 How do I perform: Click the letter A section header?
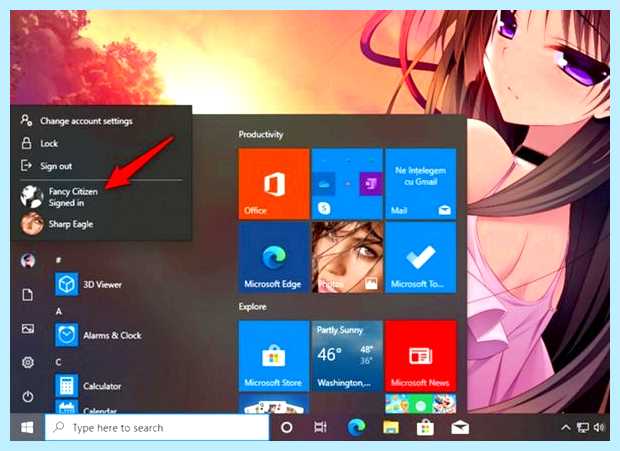click(x=59, y=311)
